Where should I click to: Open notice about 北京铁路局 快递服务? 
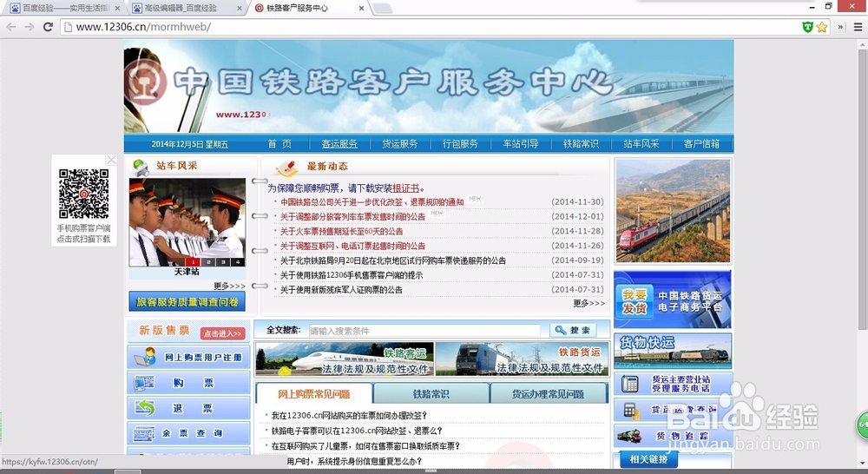tap(393, 260)
